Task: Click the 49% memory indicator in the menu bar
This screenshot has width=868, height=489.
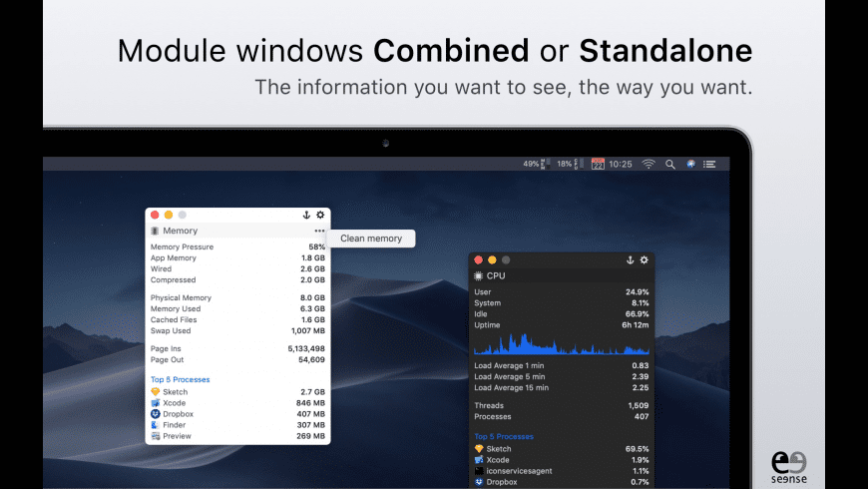Action: (x=537, y=164)
